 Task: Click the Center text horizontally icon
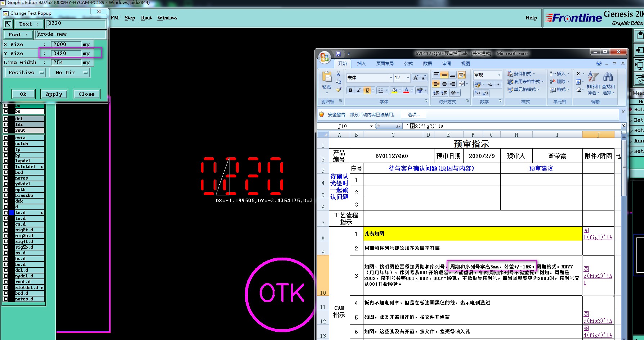pos(444,84)
